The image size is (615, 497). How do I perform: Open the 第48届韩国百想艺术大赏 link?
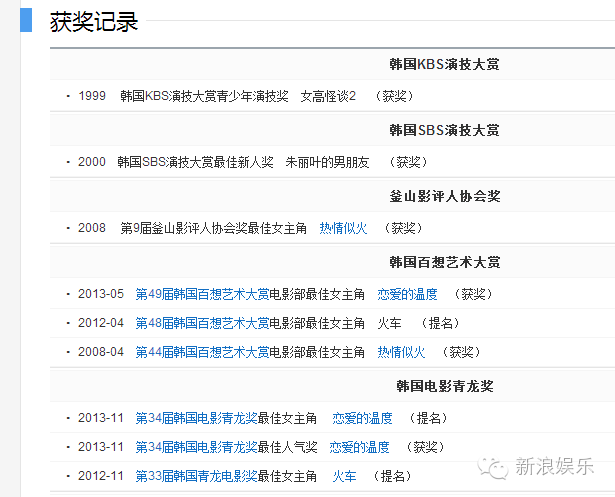[x=202, y=323]
